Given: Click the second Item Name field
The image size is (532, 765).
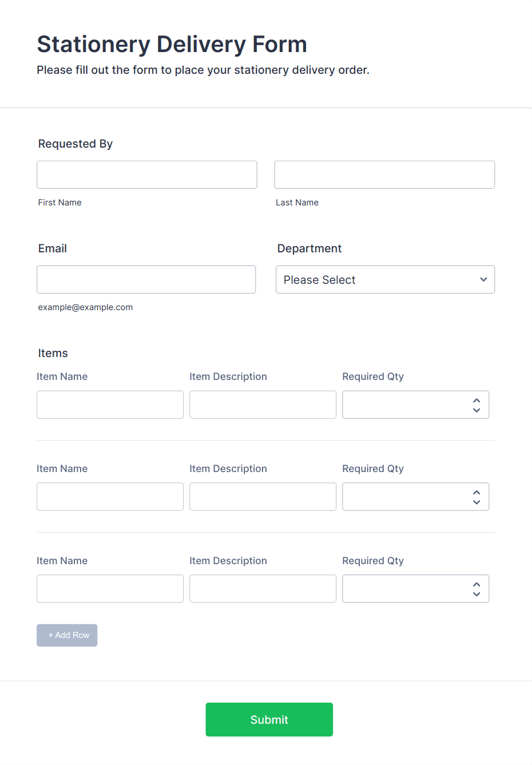Looking at the screenshot, I should pos(110,497).
